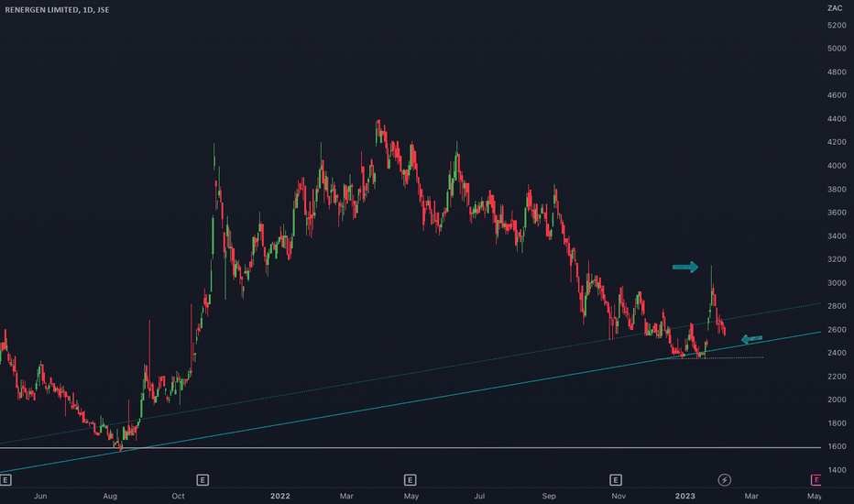Screen dimensions: 854x504
Task: Click the Mar label right after 2023
Action: (751, 496)
